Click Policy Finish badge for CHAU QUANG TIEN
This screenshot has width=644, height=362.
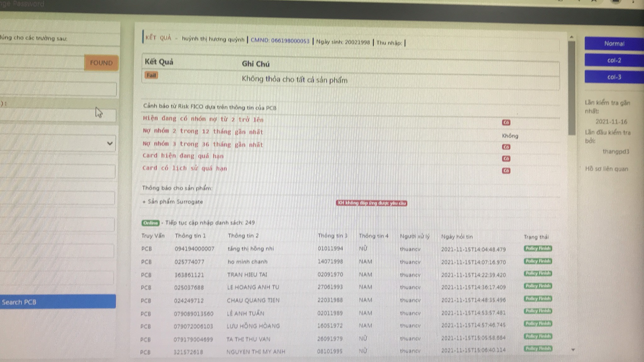(x=538, y=299)
